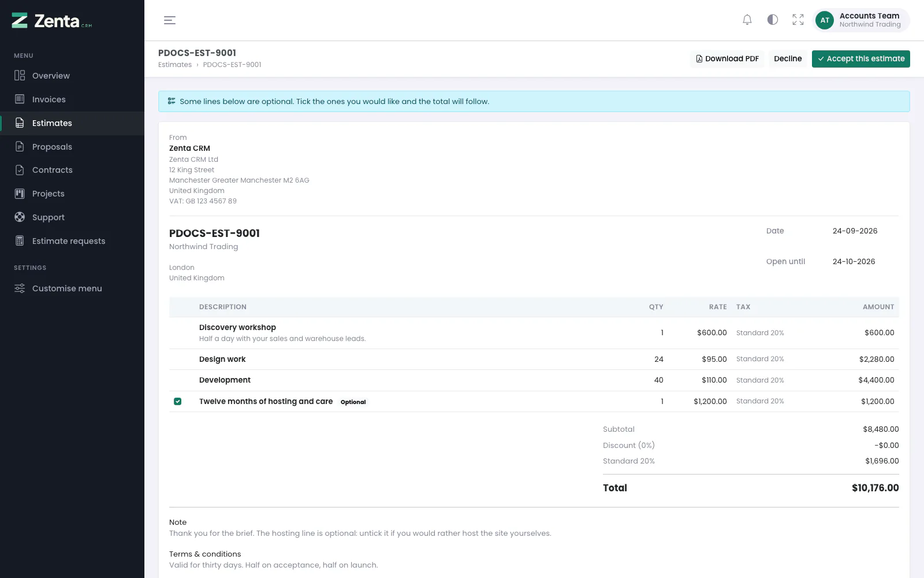The width and height of the screenshot is (924, 578).
Task: Click the estimate date 24-09-2026
Action: tap(855, 231)
